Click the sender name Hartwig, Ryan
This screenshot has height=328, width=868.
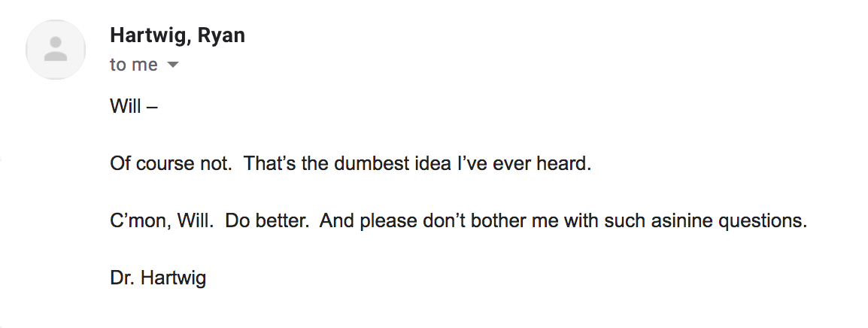[178, 35]
